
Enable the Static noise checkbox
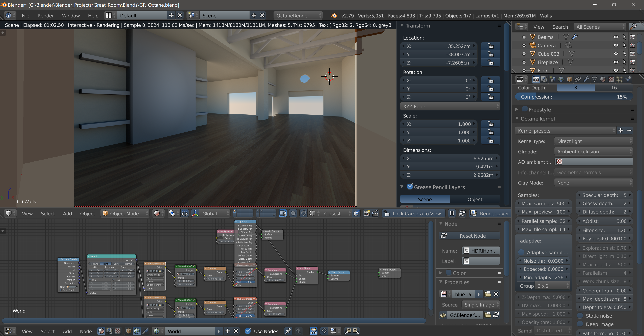pos(580,316)
